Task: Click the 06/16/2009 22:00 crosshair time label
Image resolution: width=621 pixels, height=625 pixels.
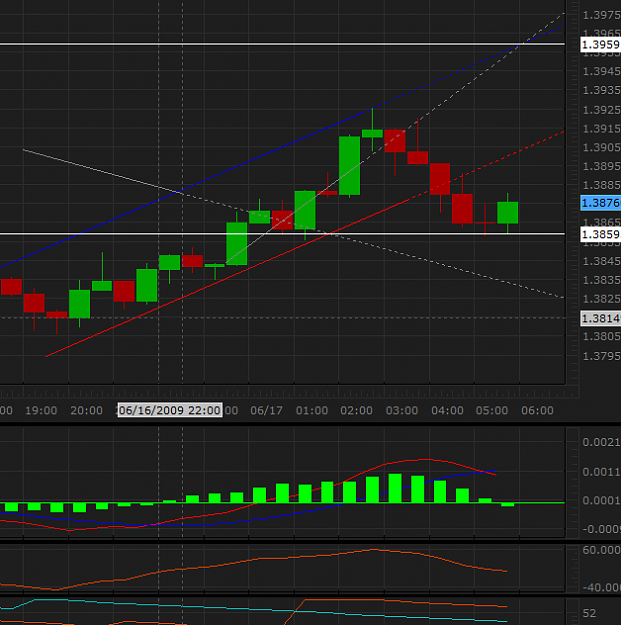Action: click(x=170, y=410)
